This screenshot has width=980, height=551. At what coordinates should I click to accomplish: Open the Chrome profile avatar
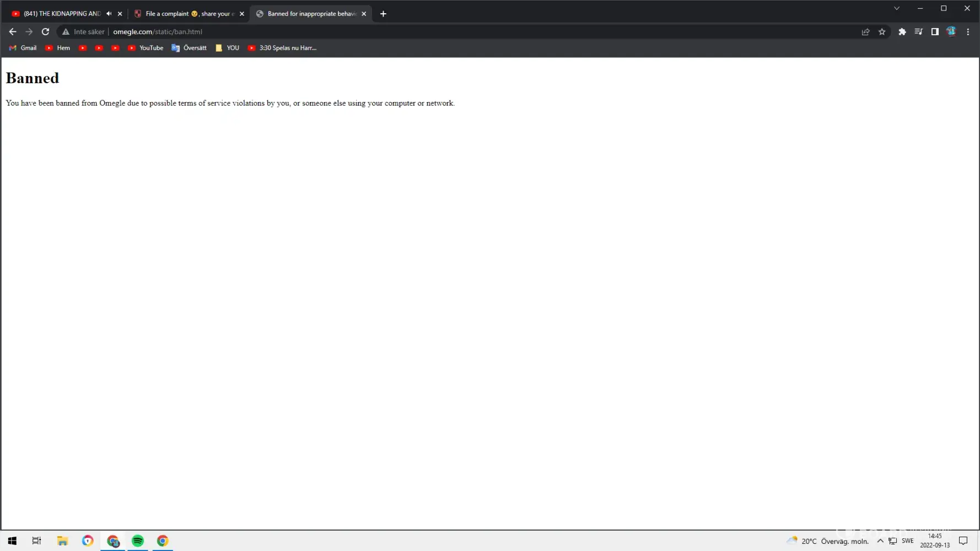pos(951,31)
